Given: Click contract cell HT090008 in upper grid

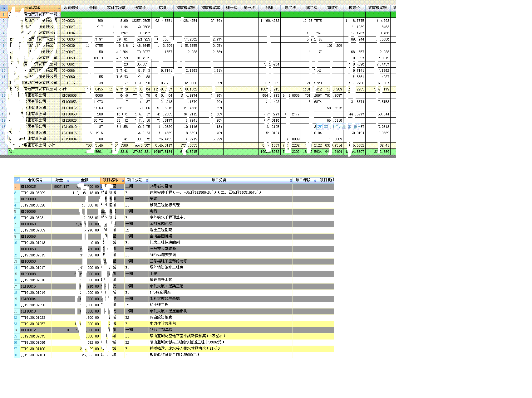Looking at the screenshot, I should click(x=71, y=95).
